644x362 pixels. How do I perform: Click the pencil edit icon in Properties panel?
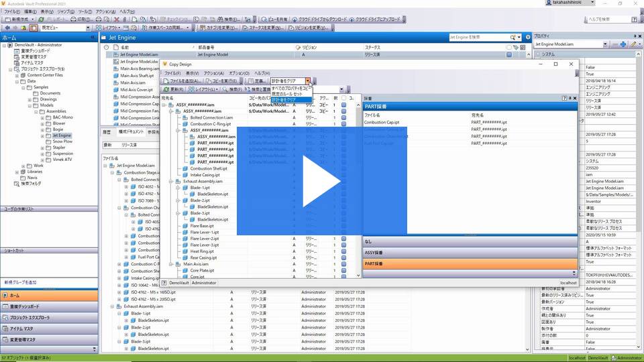pyautogui.click(x=634, y=44)
